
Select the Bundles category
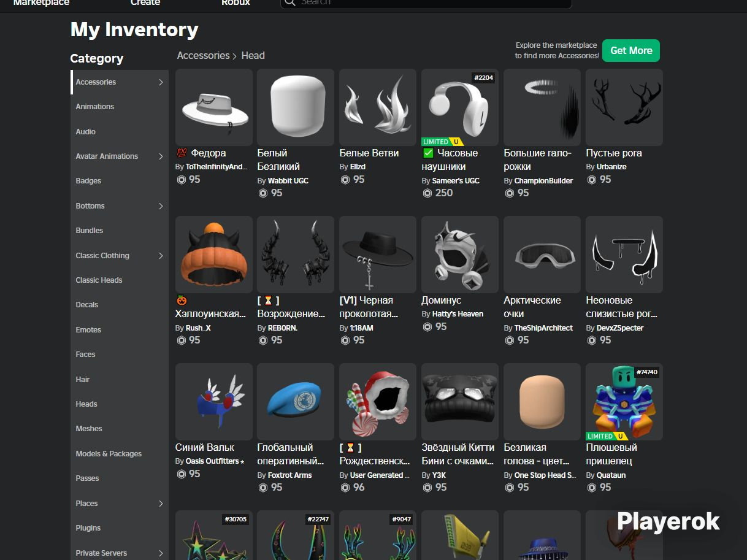coord(120,231)
